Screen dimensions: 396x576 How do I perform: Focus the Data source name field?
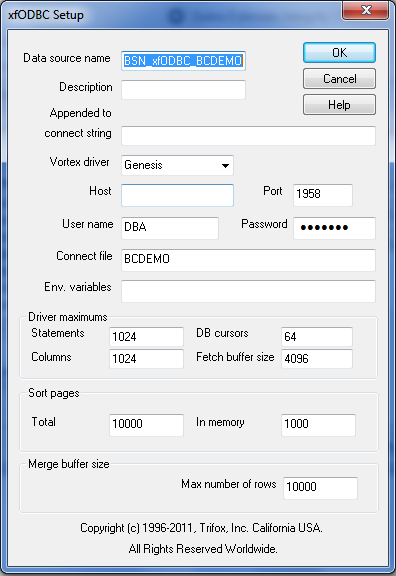(183, 61)
